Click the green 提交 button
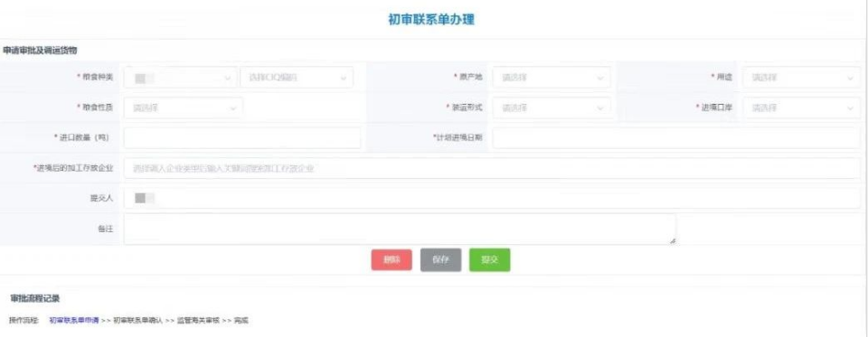The image size is (868, 337). click(490, 259)
